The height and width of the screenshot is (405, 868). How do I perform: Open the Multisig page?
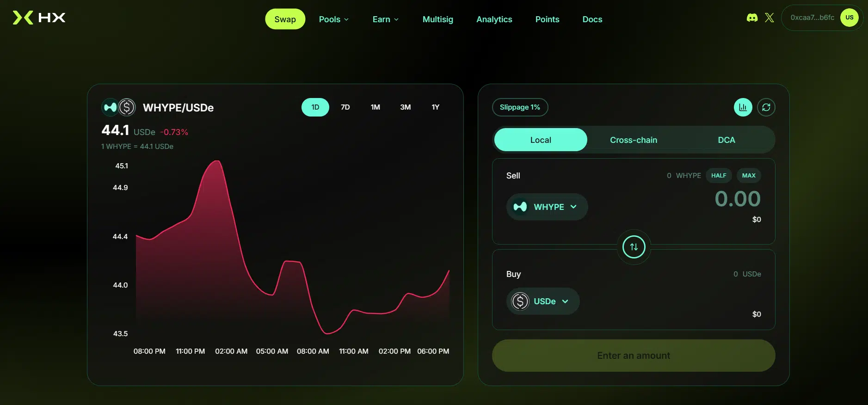tap(438, 19)
